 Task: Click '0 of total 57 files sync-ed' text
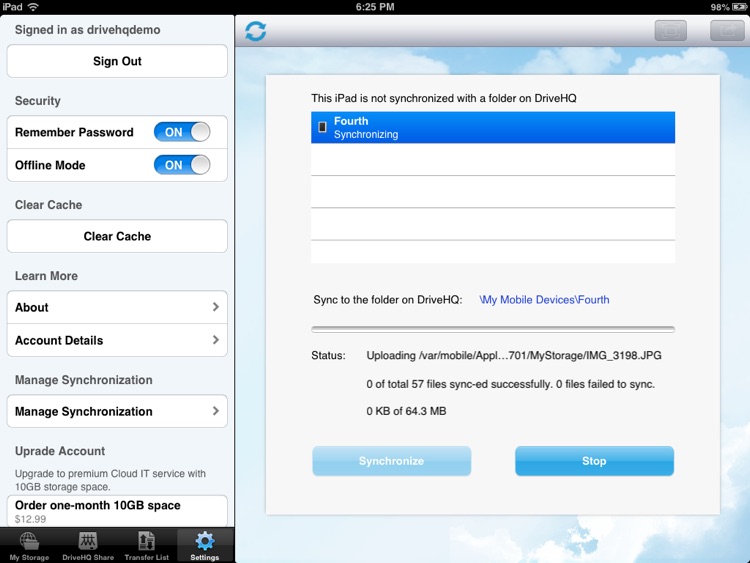(x=511, y=384)
